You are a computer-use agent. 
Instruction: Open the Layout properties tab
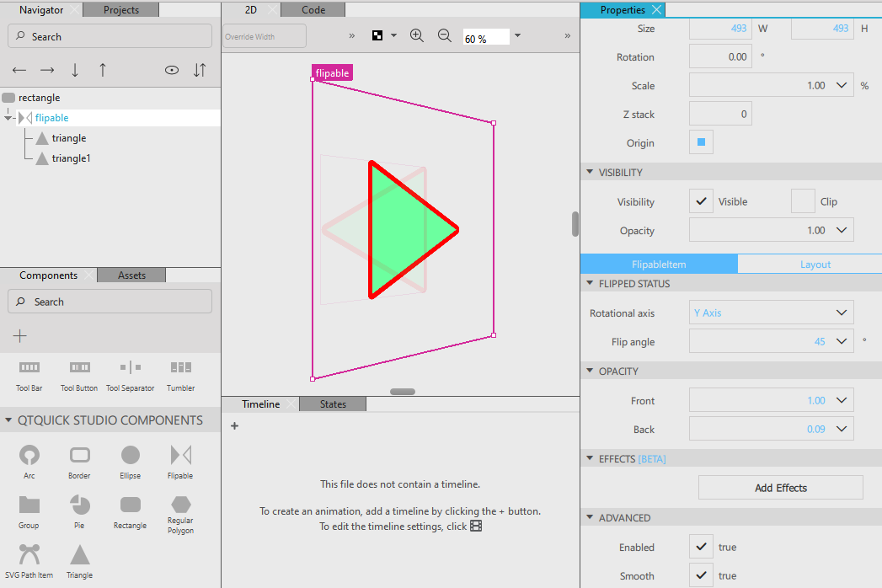coord(815,265)
